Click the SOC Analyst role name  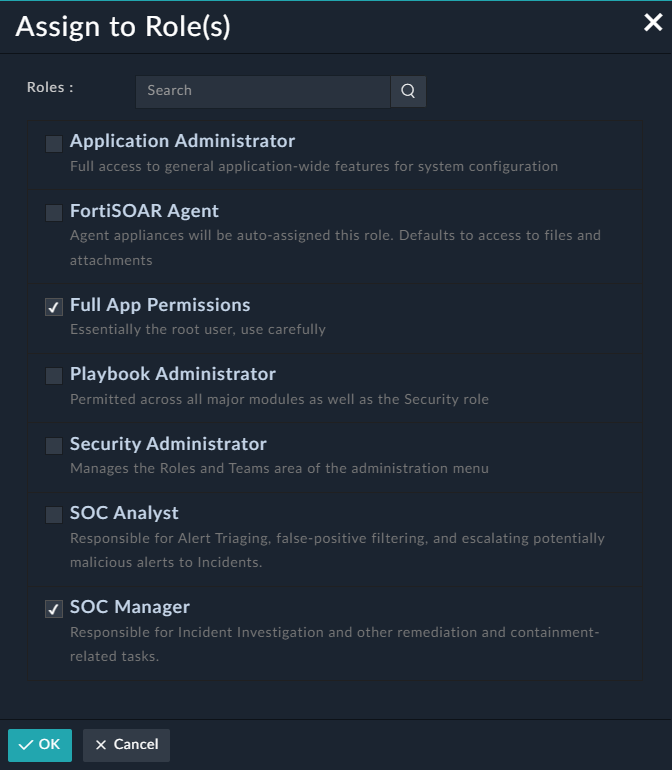tap(124, 513)
